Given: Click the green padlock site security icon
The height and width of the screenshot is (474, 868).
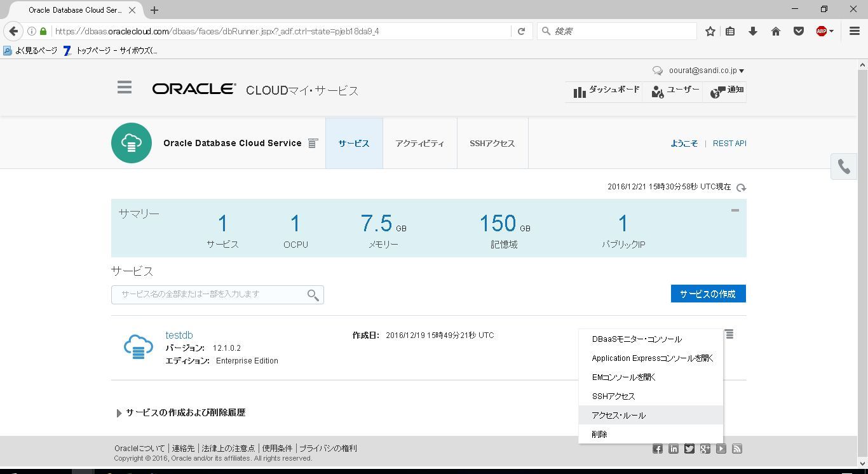Looking at the screenshot, I should pos(43,31).
